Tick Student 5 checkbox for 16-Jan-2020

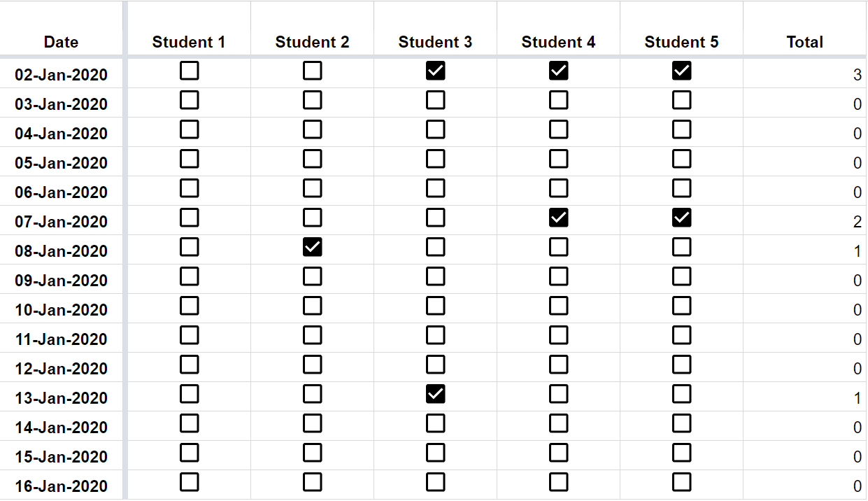pyautogui.click(x=681, y=482)
